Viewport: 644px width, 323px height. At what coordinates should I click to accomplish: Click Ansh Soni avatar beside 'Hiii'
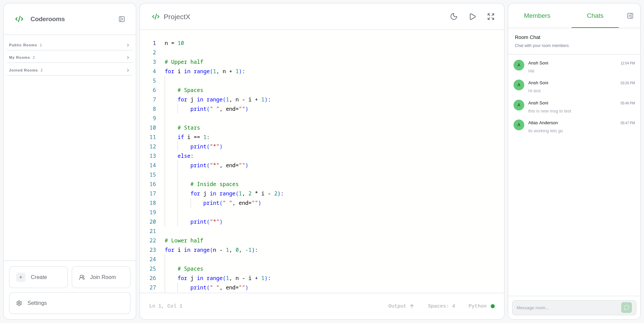pyautogui.click(x=519, y=65)
